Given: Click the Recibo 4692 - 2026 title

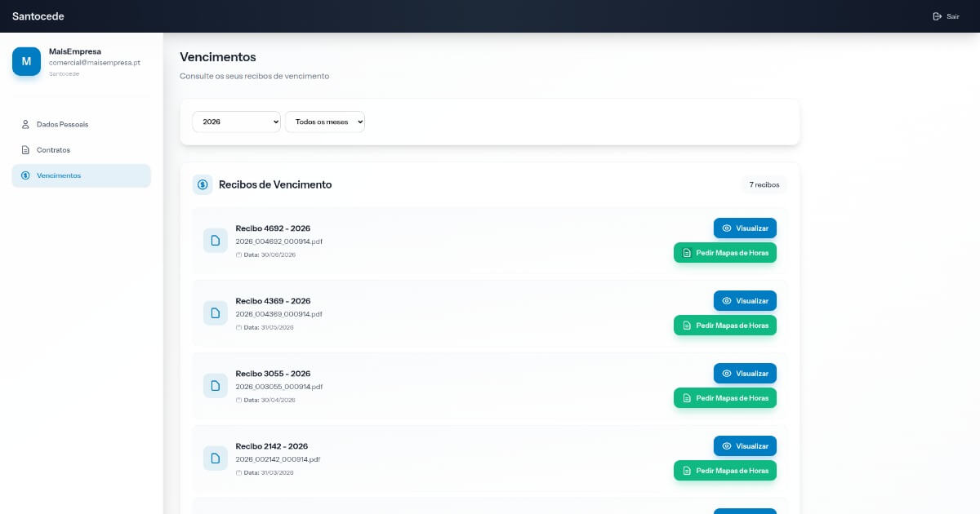Looking at the screenshot, I should point(273,228).
